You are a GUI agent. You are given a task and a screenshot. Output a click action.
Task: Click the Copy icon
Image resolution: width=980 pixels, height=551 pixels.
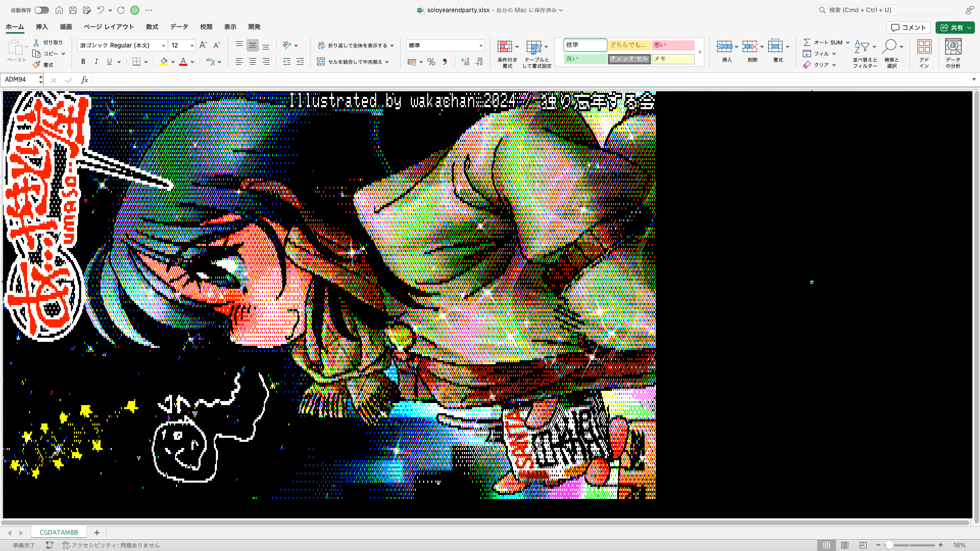coord(36,54)
